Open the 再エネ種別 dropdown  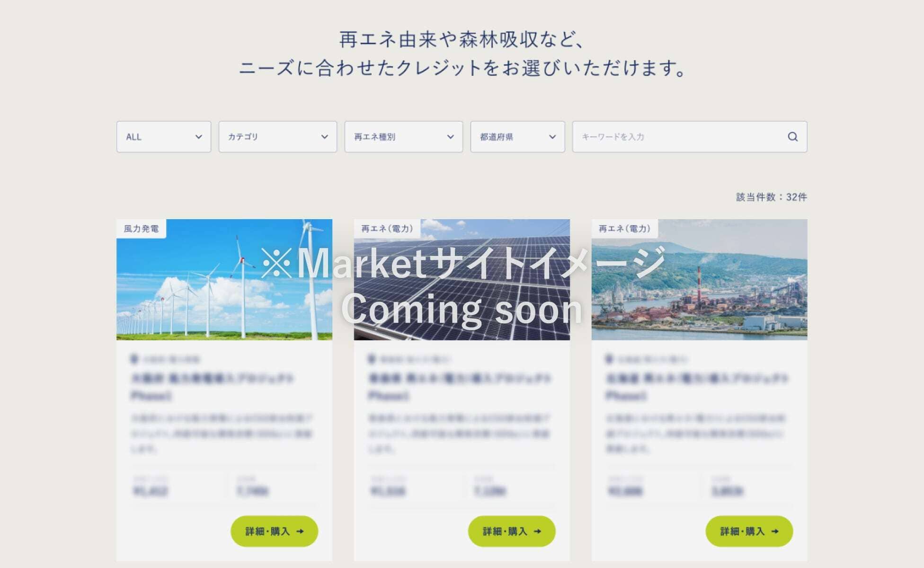pos(403,137)
